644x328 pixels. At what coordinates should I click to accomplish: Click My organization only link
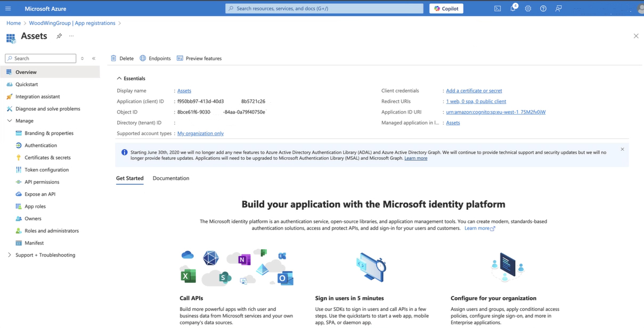click(x=200, y=134)
